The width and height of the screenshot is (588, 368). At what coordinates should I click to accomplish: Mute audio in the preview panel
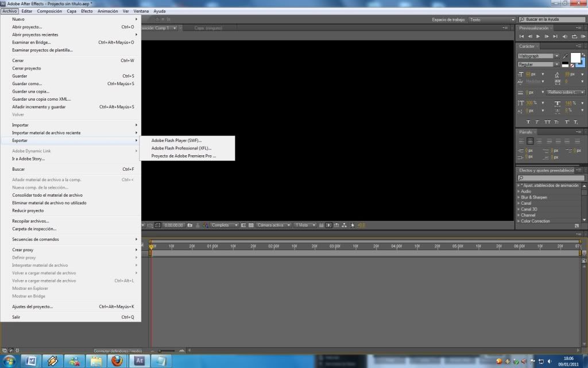pyautogui.click(x=565, y=36)
